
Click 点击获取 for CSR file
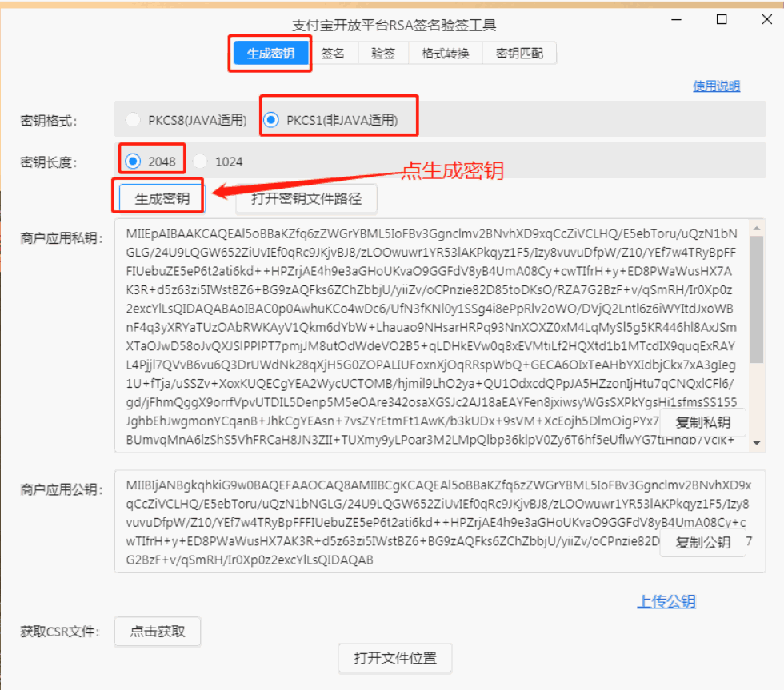pos(158,632)
